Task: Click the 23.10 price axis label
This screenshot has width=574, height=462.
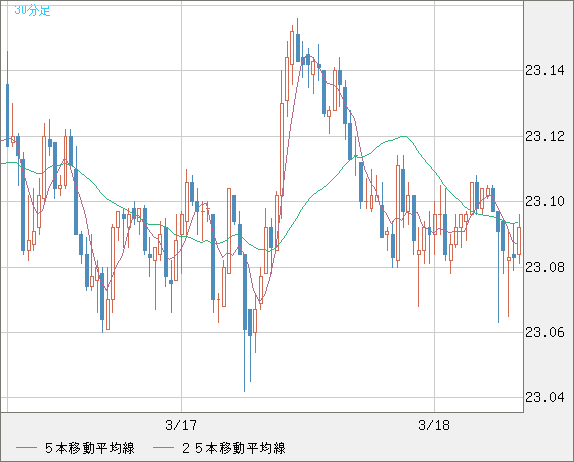Action: [x=545, y=201]
